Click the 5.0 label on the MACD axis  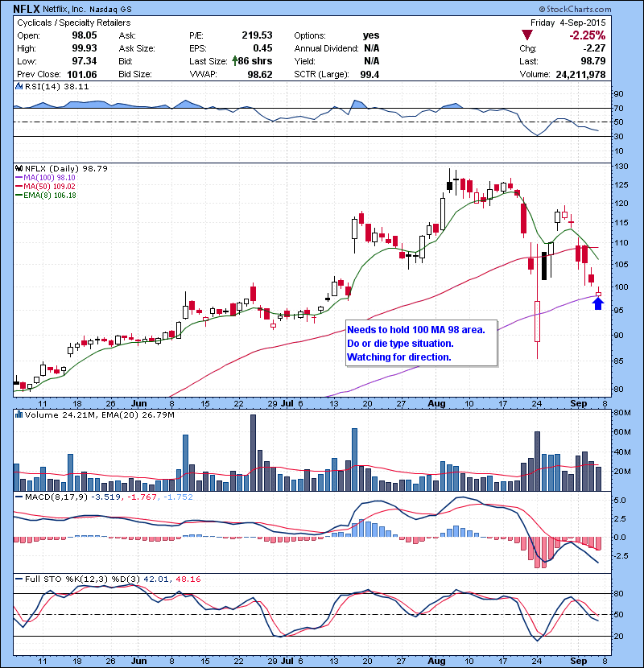620,500
